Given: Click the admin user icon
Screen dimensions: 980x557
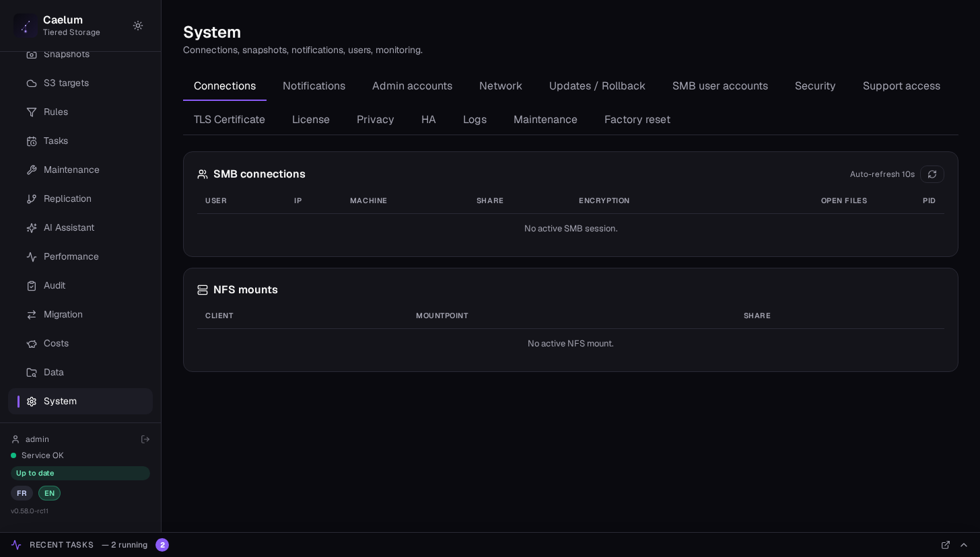Looking at the screenshot, I should coord(15,439).
